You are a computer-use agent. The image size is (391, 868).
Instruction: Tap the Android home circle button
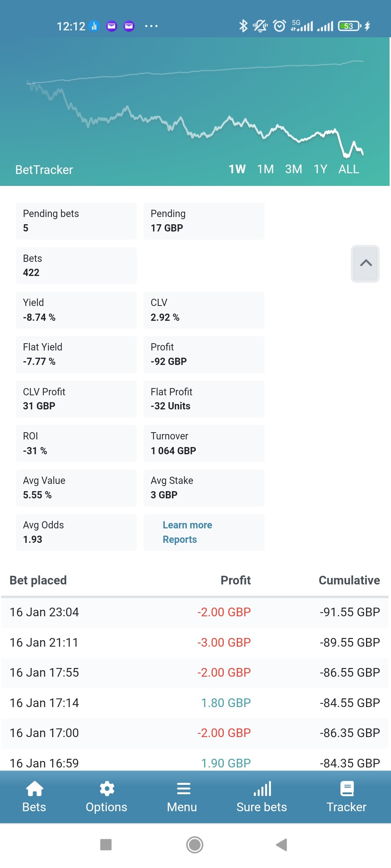pos(195,845)
